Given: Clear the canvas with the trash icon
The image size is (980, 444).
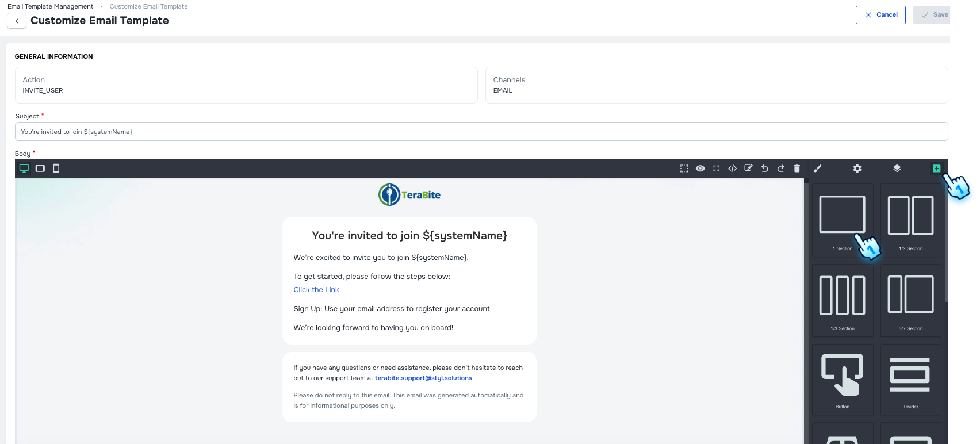Looking at the screenshot, I should point(797,168).
